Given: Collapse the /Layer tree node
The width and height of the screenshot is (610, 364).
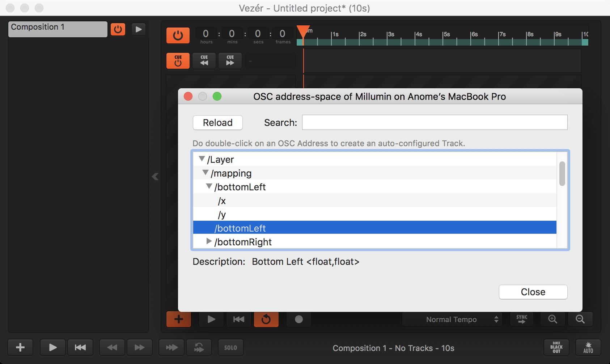Looking at the screenshot, I should 202,159.
